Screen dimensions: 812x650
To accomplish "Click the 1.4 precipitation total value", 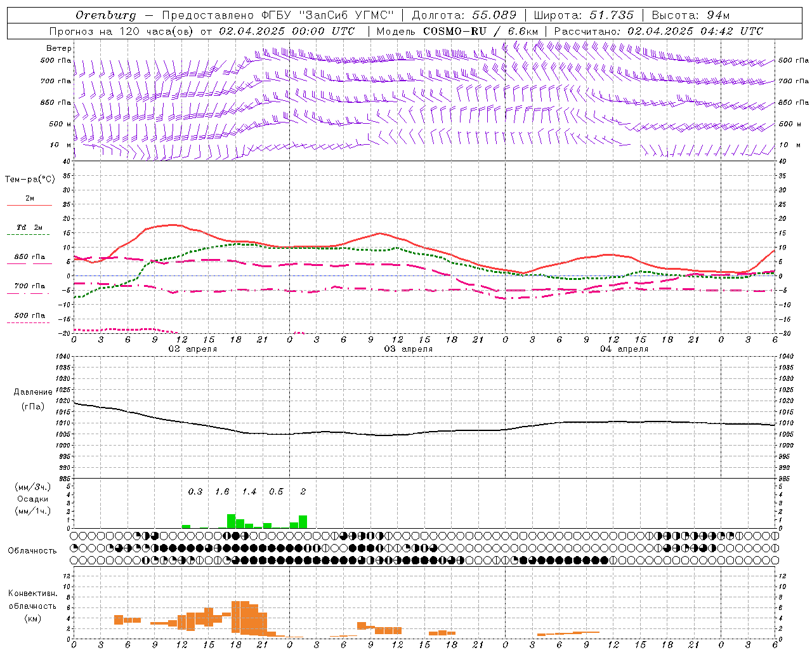I will point(249,492).
